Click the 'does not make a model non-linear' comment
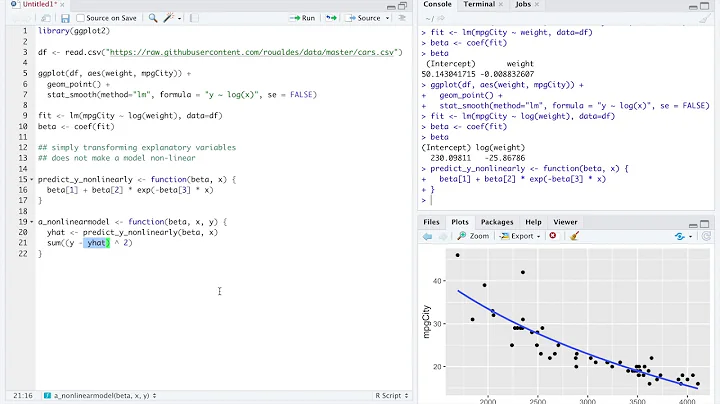 tap(117, 158)
